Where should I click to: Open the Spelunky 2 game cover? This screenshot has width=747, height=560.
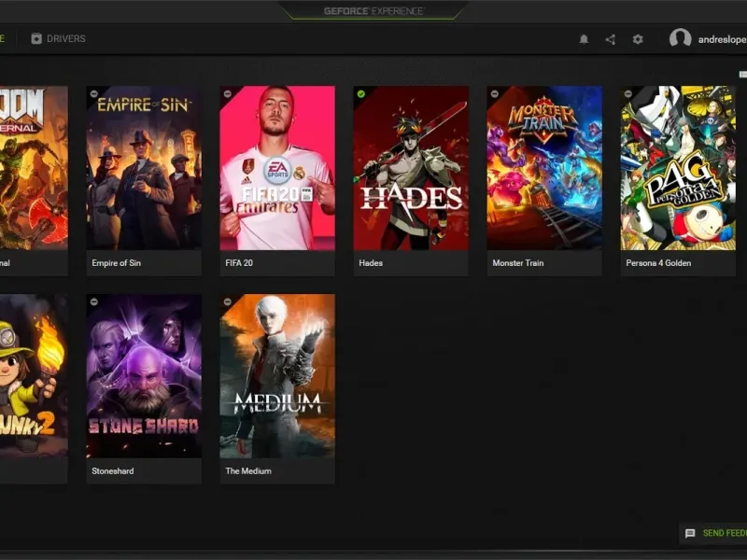34,376
